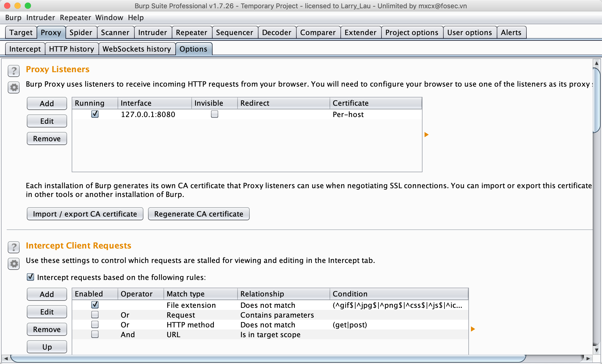
Task: Click Intercept Client Requests gear icon
Action: pyautogui.click(x=14, y=264)
